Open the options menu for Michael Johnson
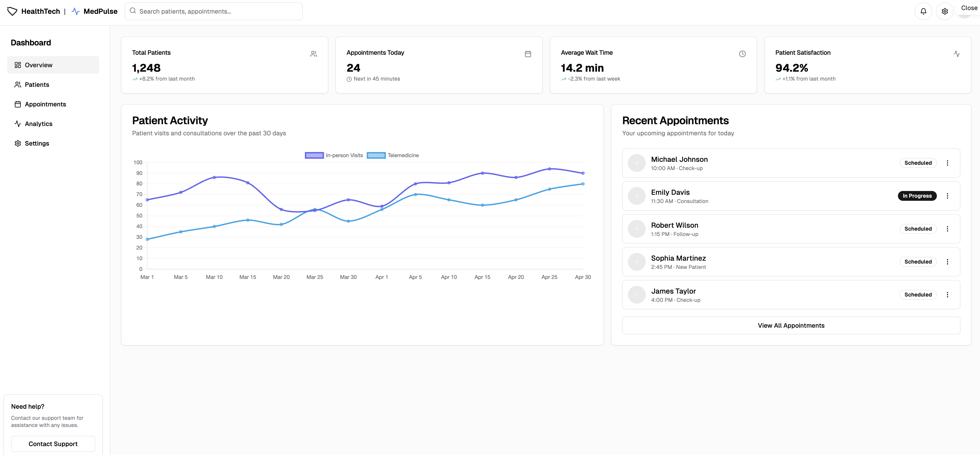The image size is (980, 455). click(947, 163)
